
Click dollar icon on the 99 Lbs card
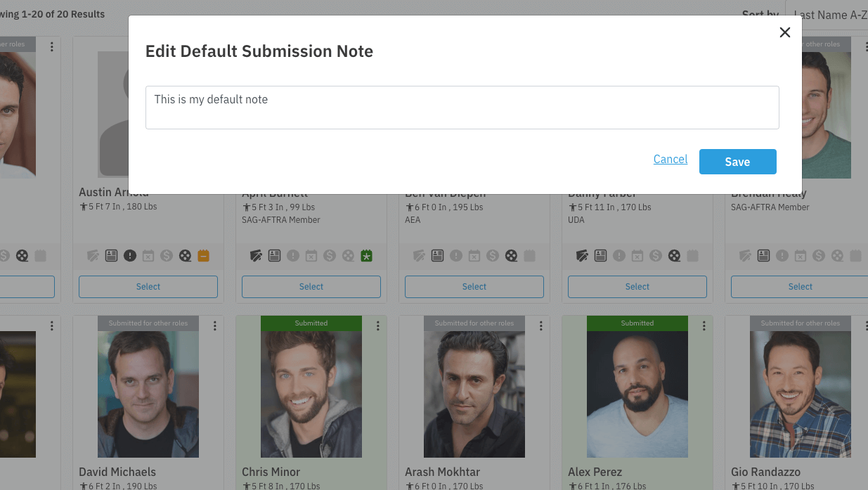point(330,256)
